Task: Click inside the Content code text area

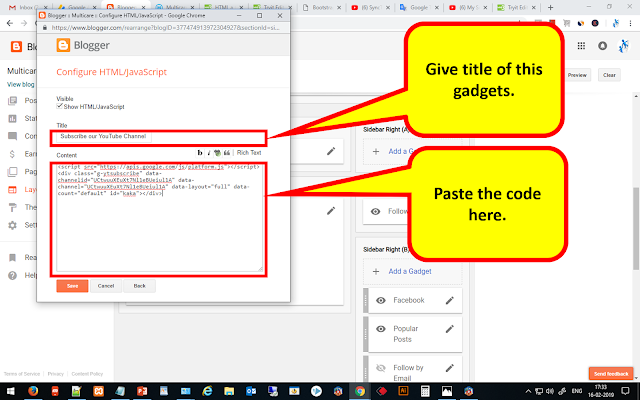Action: click(x=159, y=218)
